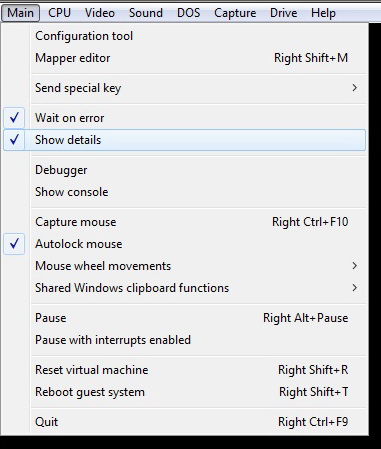Viewport: 381px width, 449px height.
Task: Select Reset virtual machine
Action: [x=184, y=370]
